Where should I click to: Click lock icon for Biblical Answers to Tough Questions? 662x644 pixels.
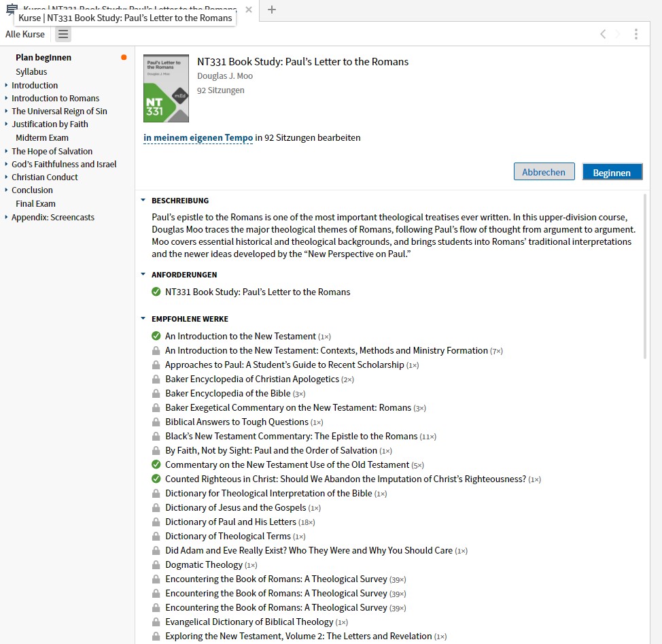[156, 422]
